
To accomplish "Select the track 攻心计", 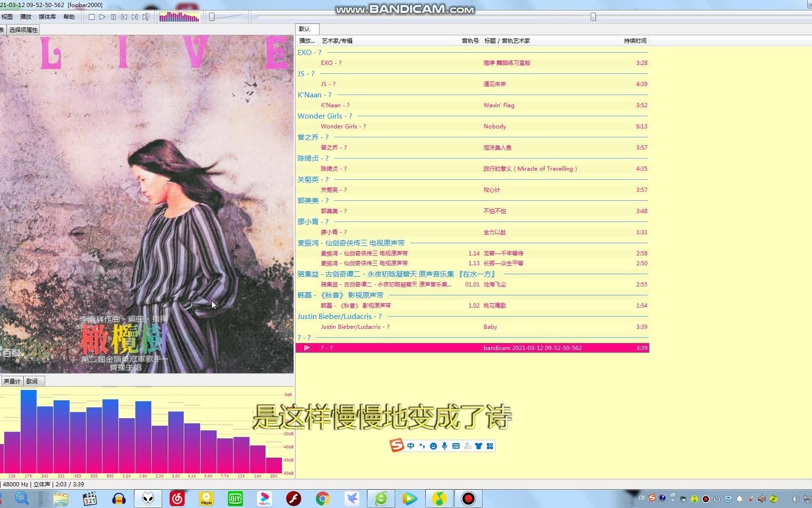I will pos(472,190).
